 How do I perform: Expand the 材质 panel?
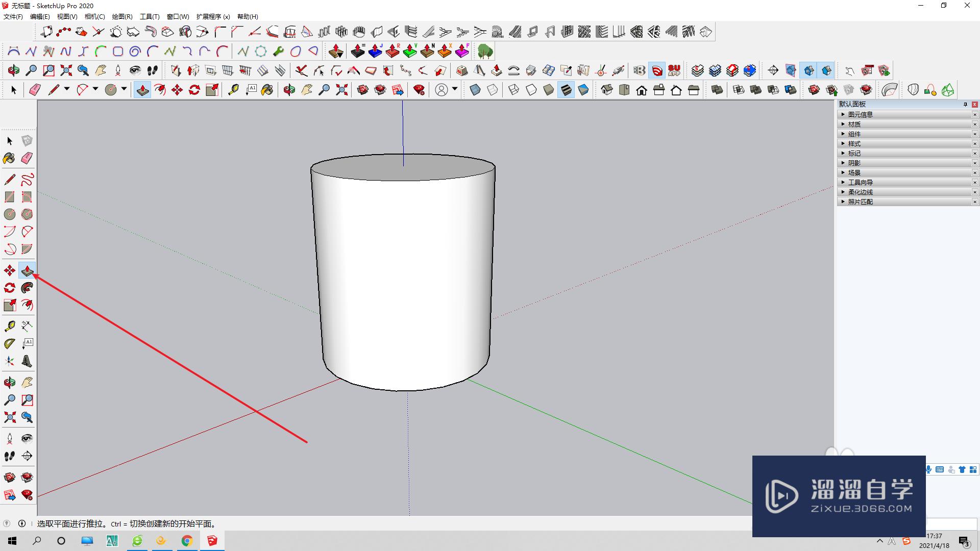tap(854, 124)
